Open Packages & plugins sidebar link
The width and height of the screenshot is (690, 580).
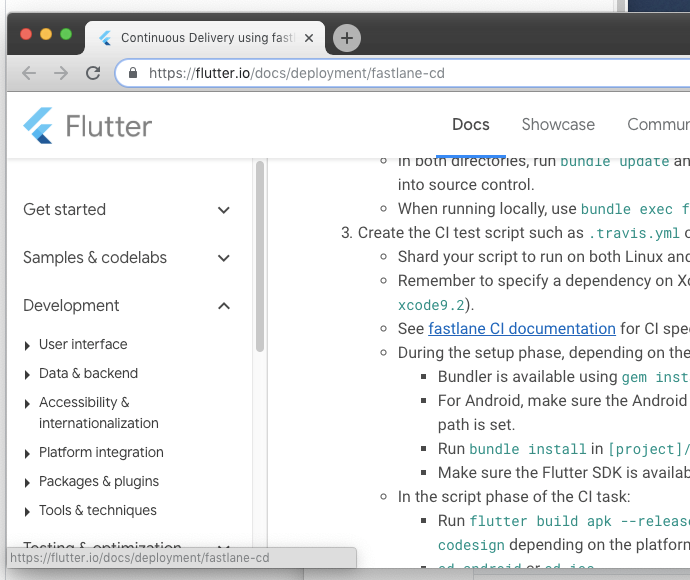tap(99, 481)
